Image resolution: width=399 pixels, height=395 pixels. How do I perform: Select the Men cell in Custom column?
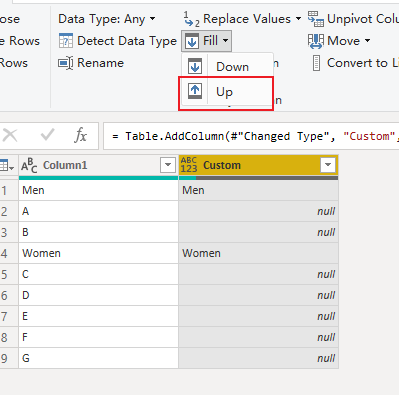click(259, 190)
